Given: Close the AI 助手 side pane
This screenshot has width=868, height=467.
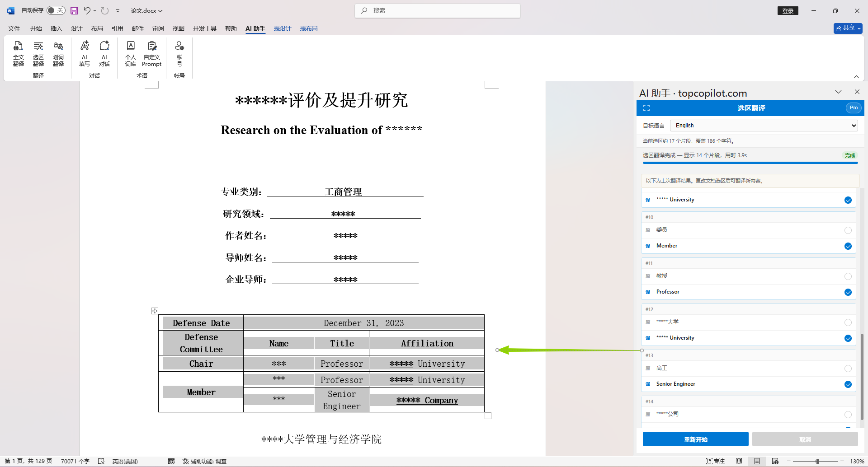Looking at the screenshot, I should 857,92.
